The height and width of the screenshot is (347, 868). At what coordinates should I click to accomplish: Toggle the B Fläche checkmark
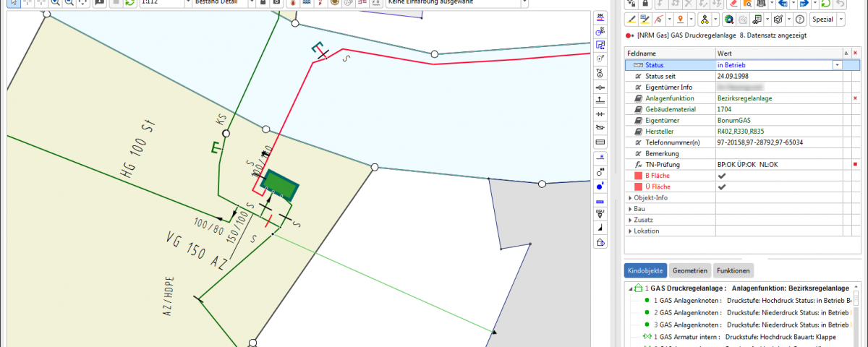[721, 176]
